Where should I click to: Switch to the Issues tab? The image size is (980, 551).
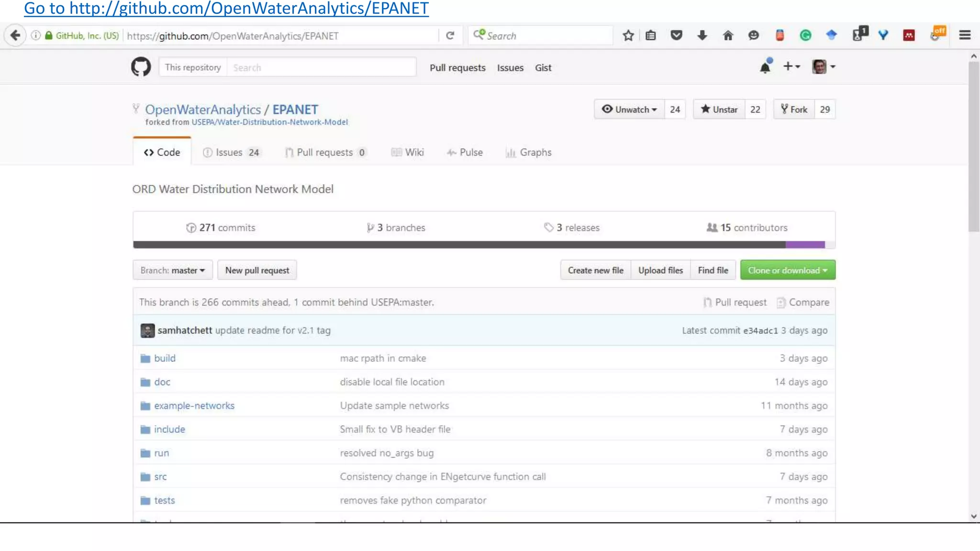pos(231,153)
